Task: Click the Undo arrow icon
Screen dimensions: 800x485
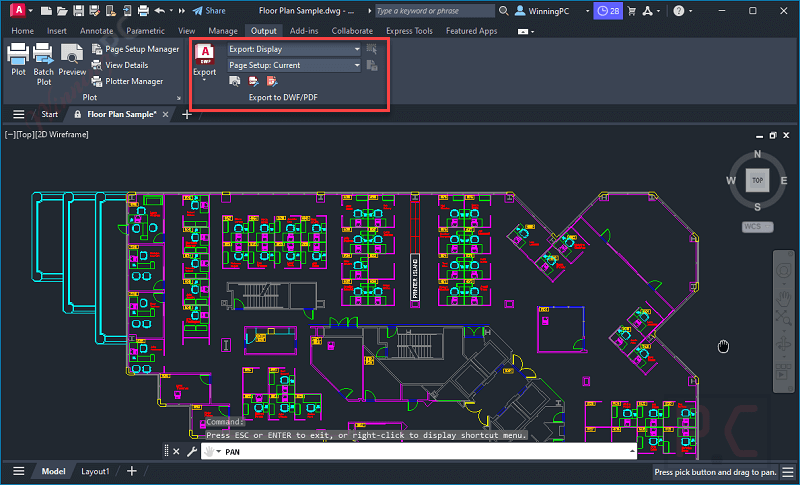Action: click(x=160, y=11)
